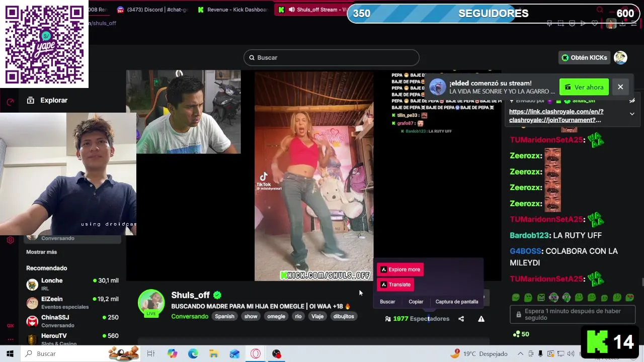Expand followed channels with Mostrar más
644x362 pixels.
[41, 252]
